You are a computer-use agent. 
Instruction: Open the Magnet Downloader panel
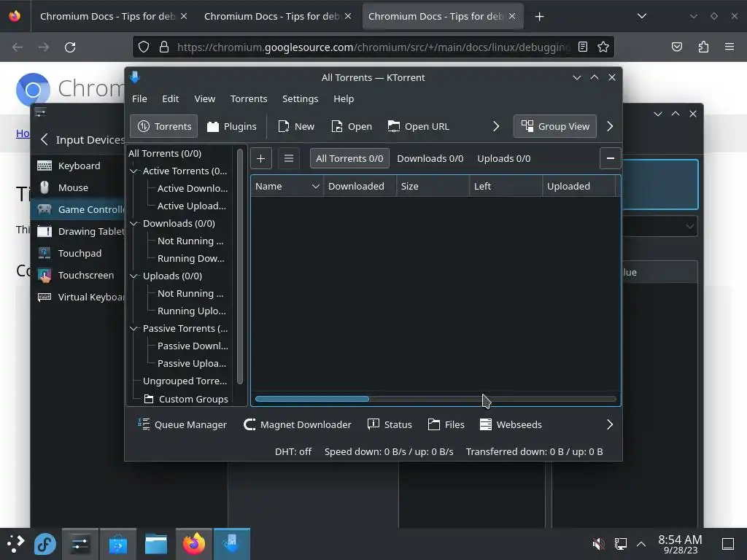[x=298, y=425]
